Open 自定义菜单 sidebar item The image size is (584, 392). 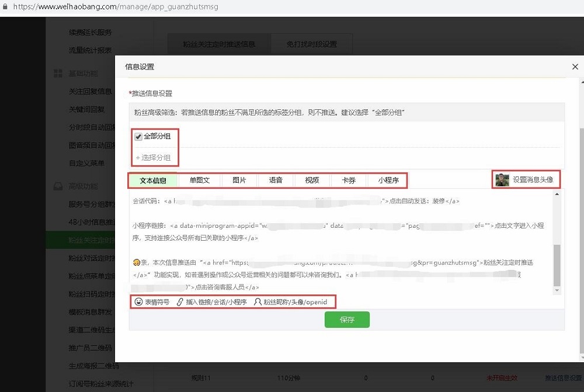coord(87,163)
